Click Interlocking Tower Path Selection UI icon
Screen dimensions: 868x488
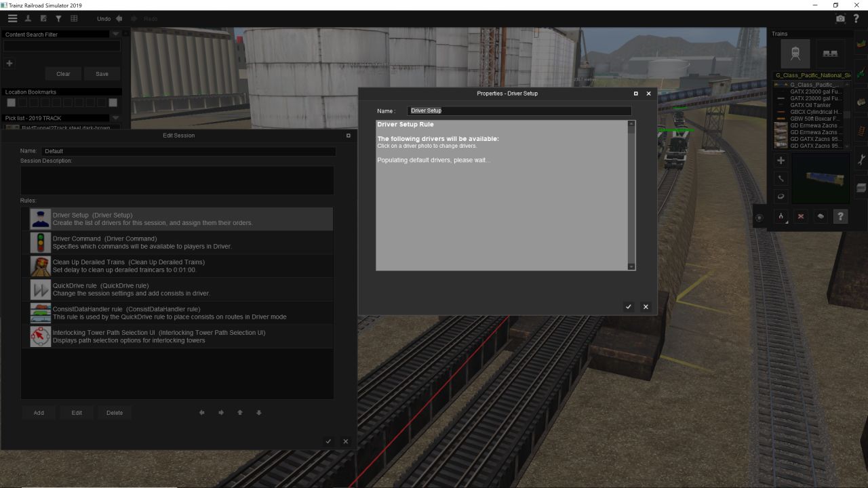pos(41,336)
